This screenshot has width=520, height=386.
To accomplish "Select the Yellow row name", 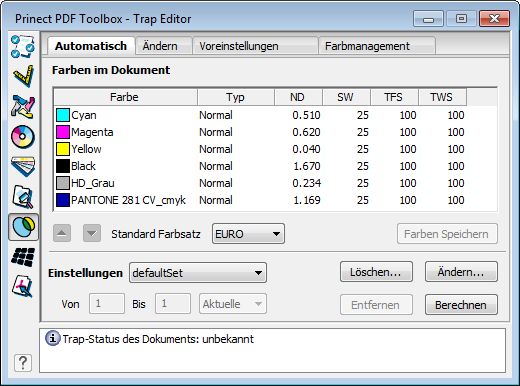I will [x=86, y=149].
